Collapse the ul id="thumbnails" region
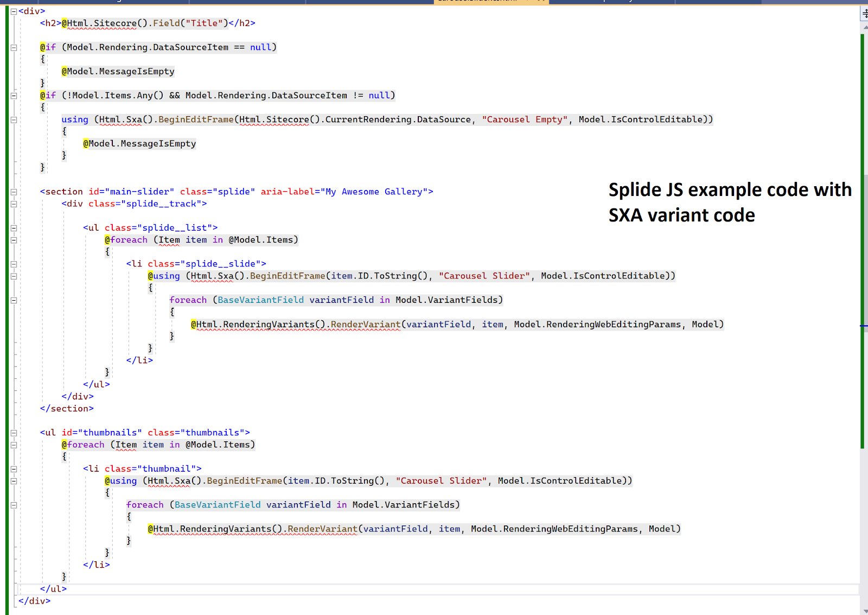 tap(14, 433)
